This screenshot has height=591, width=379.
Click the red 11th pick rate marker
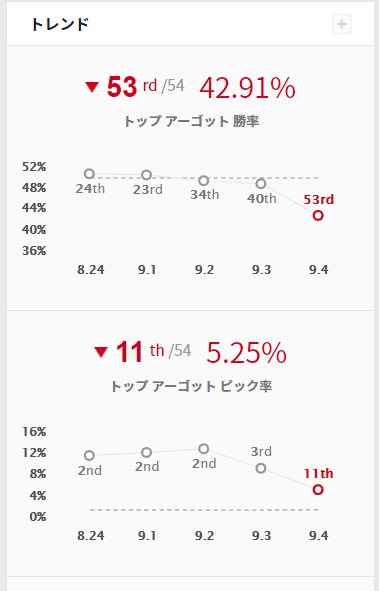coord(318,490)
